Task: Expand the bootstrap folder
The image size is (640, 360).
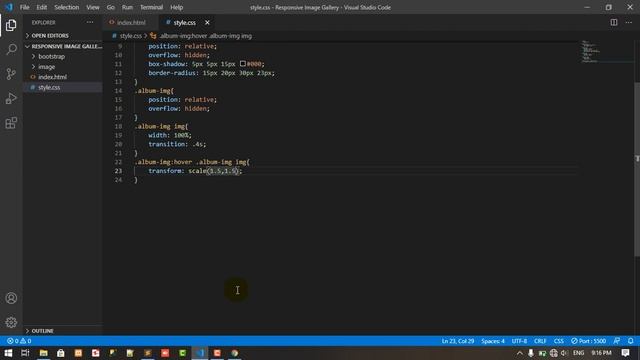Action: 51,56
